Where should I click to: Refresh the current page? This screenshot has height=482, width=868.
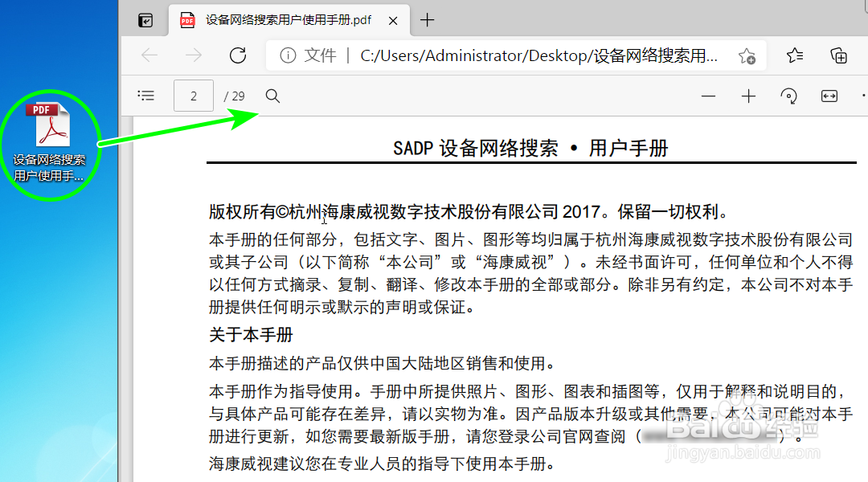coord(238,55)
